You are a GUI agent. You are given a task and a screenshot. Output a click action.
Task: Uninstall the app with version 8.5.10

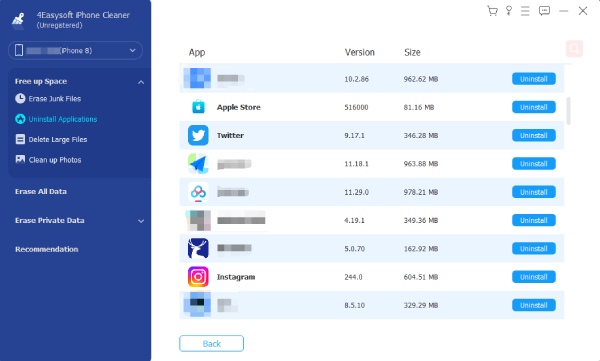click(x=534, y=305)
